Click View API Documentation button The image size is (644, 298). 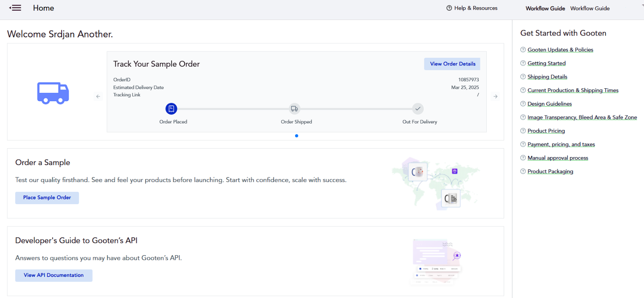click(x=54, y=276)
